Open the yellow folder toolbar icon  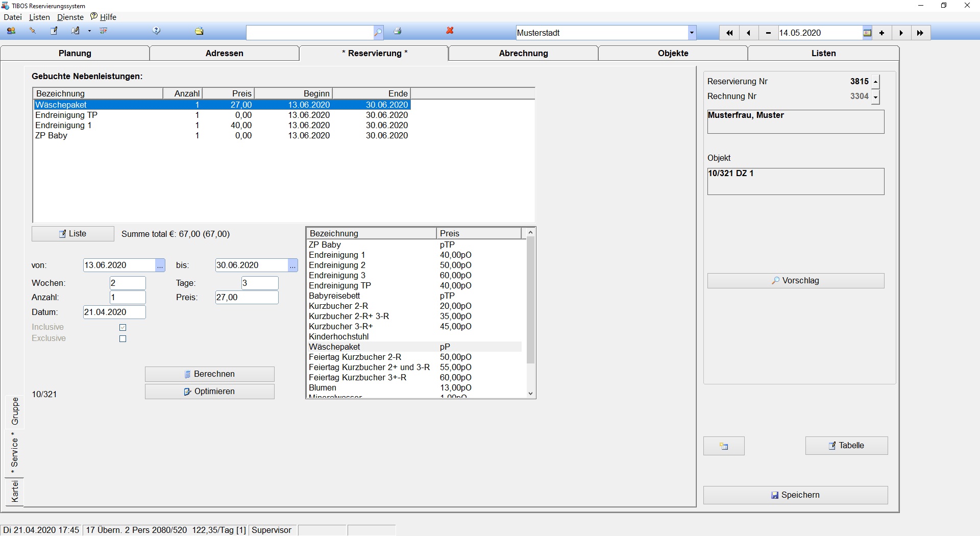point(199,31)
